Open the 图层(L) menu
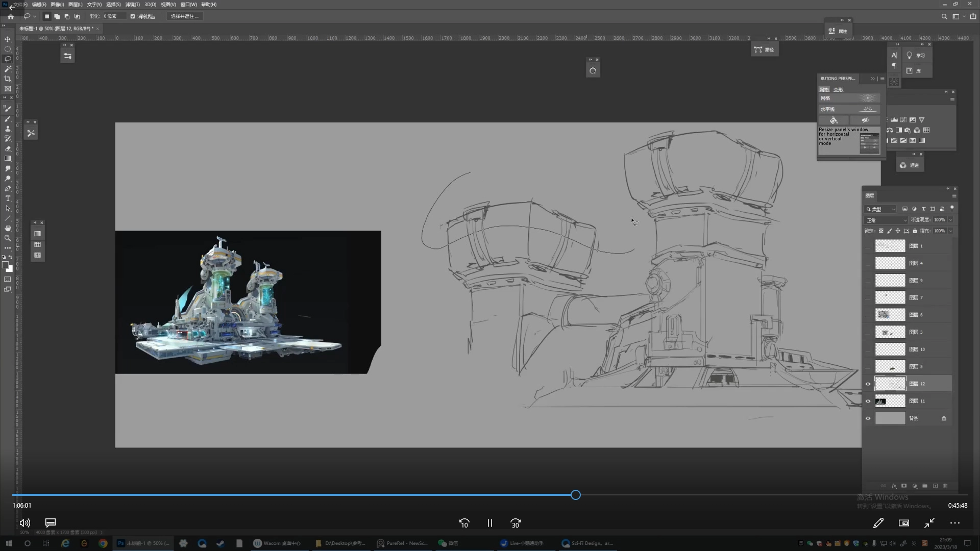980x551 pixels. point(75,4)
